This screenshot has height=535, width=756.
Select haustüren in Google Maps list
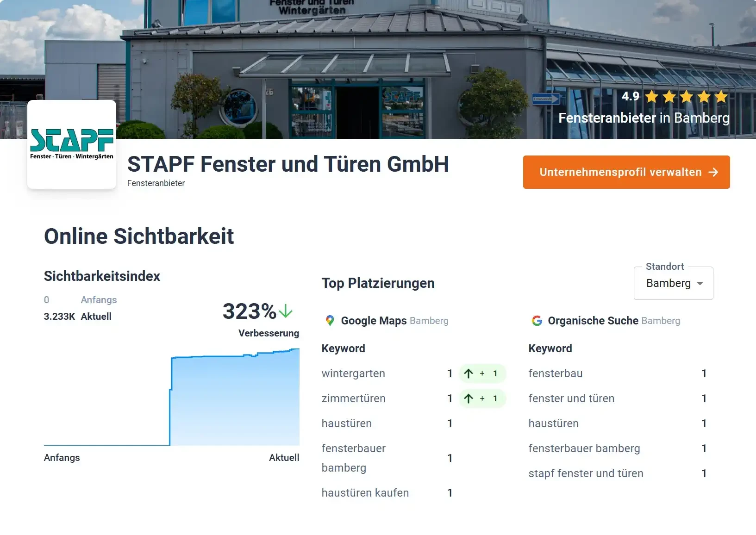pyautogui.click(x=347, y=423)
